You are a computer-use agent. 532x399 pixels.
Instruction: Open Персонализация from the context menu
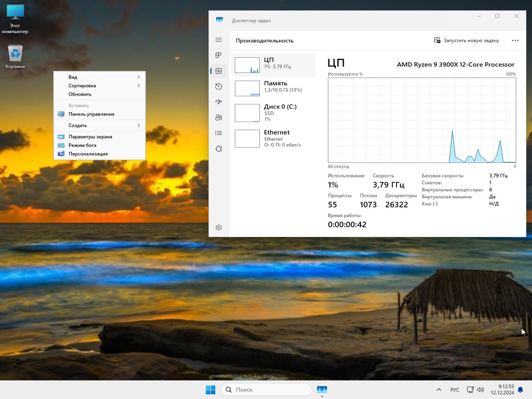(x=100, y=154)
